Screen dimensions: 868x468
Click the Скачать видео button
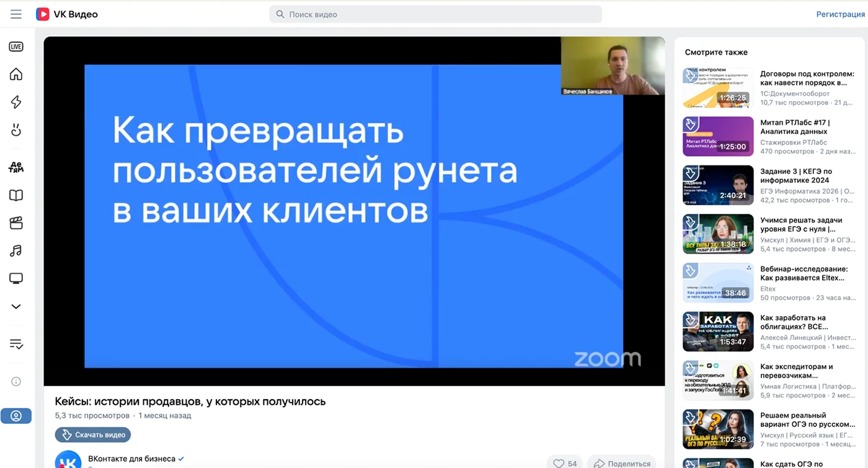(x=93, y=435)
